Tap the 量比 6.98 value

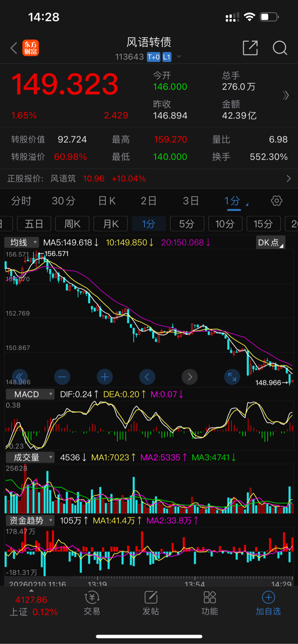pyautogui.click(x=278, y=139)
